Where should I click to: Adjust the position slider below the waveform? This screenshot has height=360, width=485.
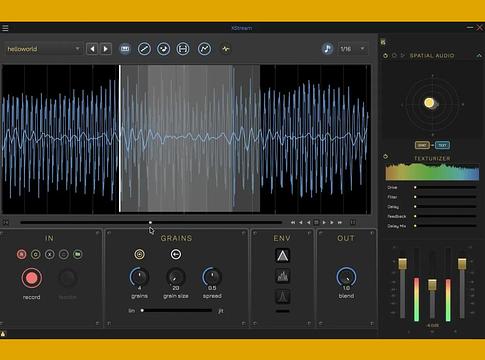tap(151, 222)
